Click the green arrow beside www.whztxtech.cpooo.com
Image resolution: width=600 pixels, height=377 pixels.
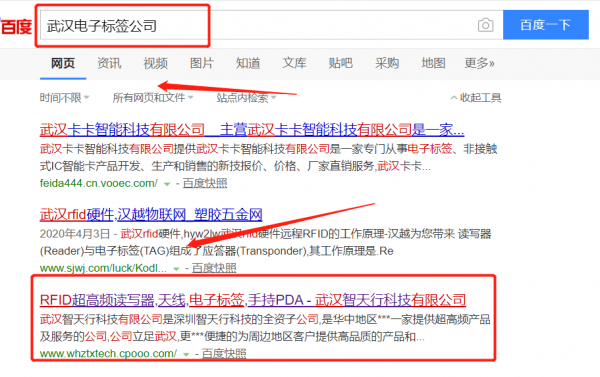click(x=186, y=354)
